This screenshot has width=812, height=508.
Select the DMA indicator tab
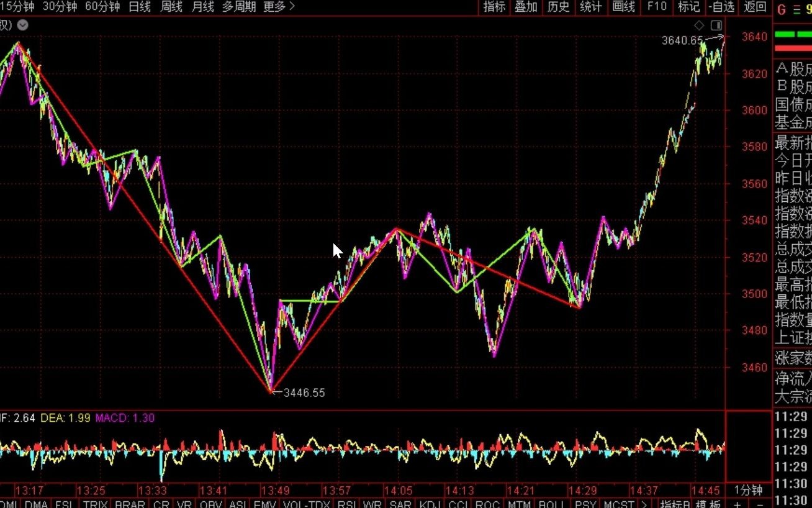pos(36,504)
